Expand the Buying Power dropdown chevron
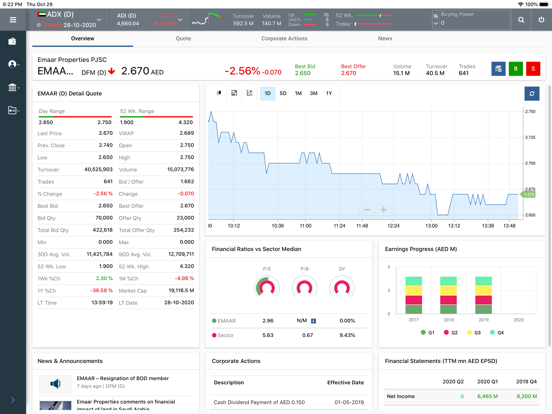 pyautogui.click(x=436, y=23)
